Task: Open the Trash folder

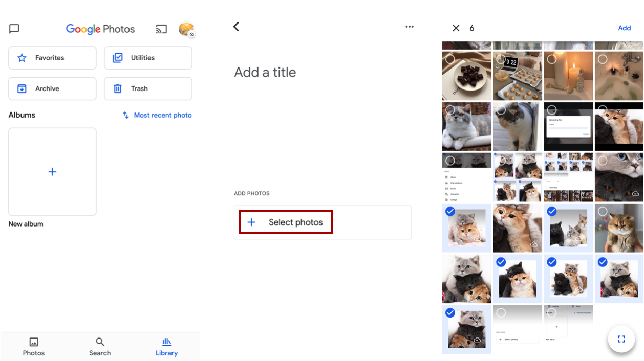Action: 148,88
